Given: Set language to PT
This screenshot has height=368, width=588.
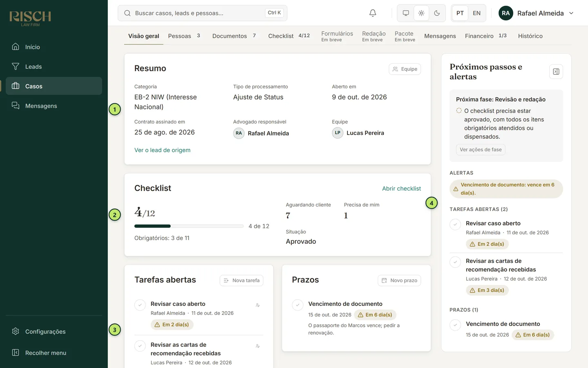Looking at the screenshot, I should pos(460,13).
